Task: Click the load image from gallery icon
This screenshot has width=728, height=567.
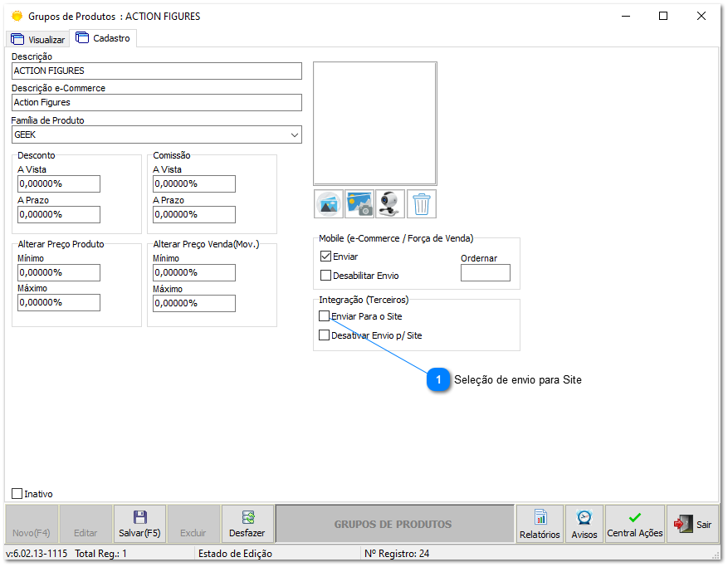Action: coord(330,204)
